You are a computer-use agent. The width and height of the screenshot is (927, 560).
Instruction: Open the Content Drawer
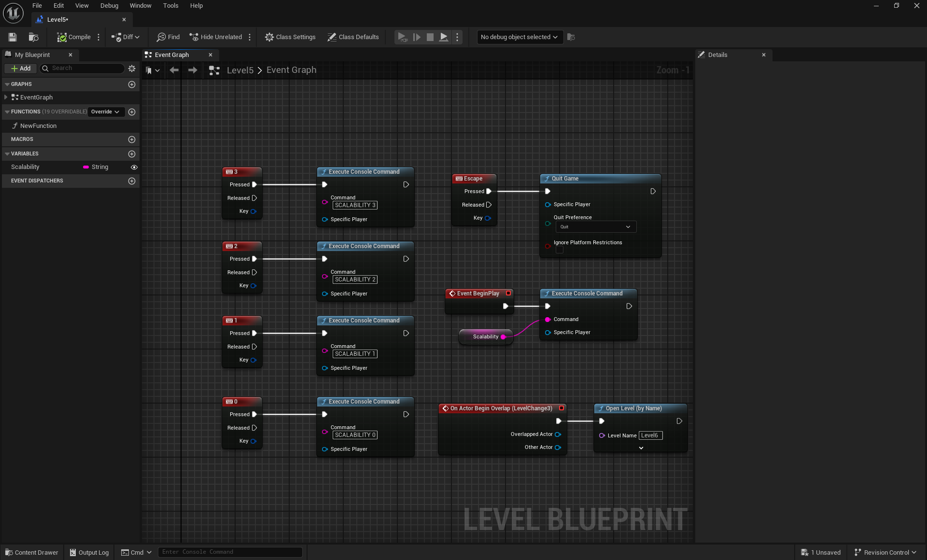click(x=32, y=552)
